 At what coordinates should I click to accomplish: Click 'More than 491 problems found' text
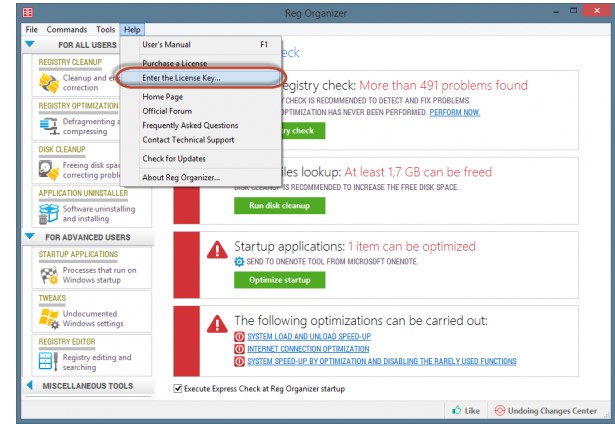pyautogui.click(x=444, y=85)
